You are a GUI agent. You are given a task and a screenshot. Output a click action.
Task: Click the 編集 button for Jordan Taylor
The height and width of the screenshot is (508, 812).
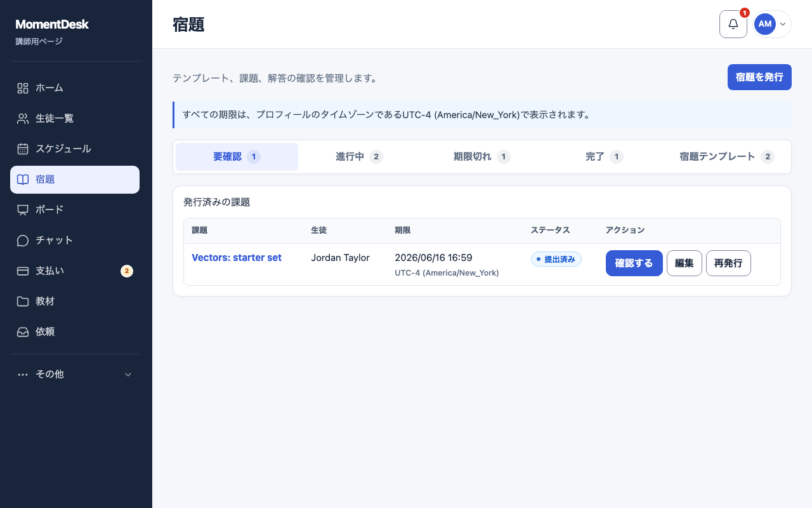coord(684,264)
